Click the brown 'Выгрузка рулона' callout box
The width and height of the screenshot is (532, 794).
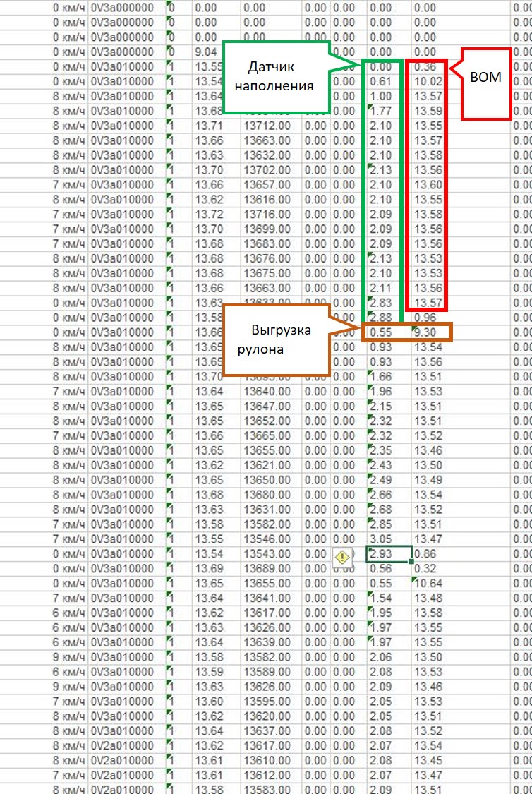click(x=275, y=339)
